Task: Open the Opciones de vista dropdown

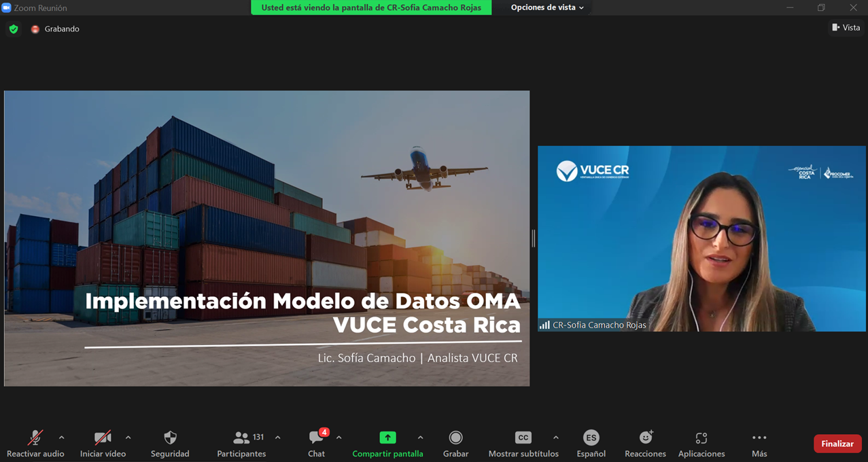Action: [547, 7]
